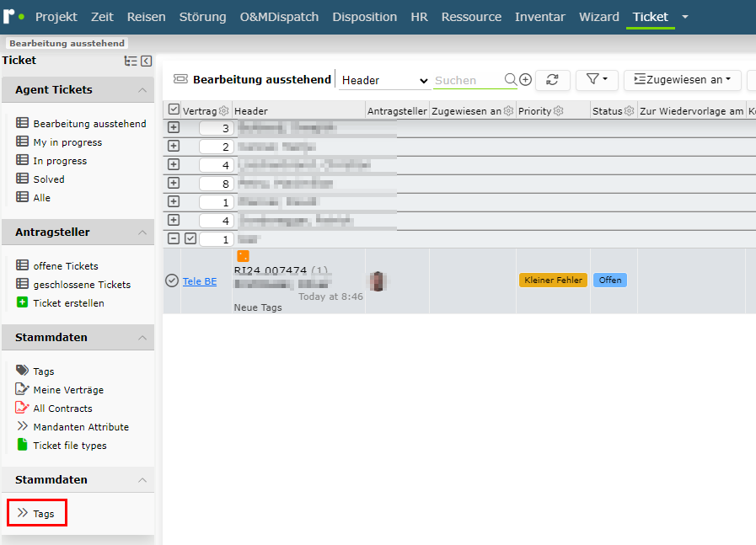
Task: Click the requester avatar thumbnail
Action: [378, 281]
